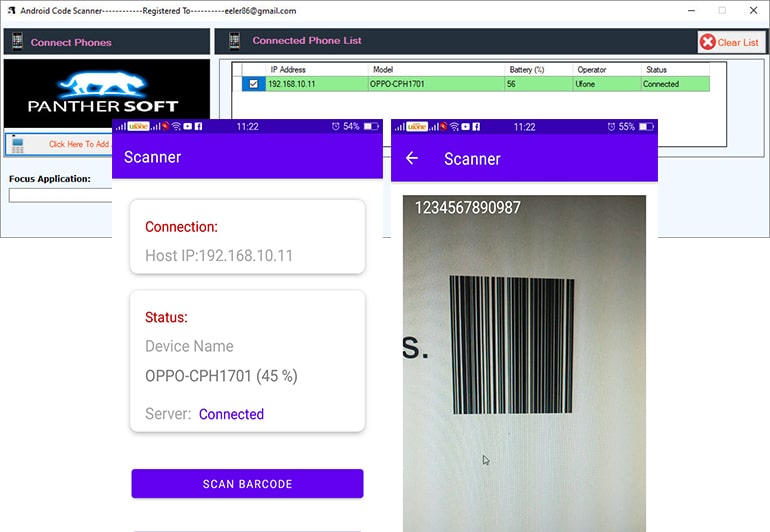Screen dimensions: 770x532
Task: Close the Android Code Scanner window
Action: [x=753, y=10]
